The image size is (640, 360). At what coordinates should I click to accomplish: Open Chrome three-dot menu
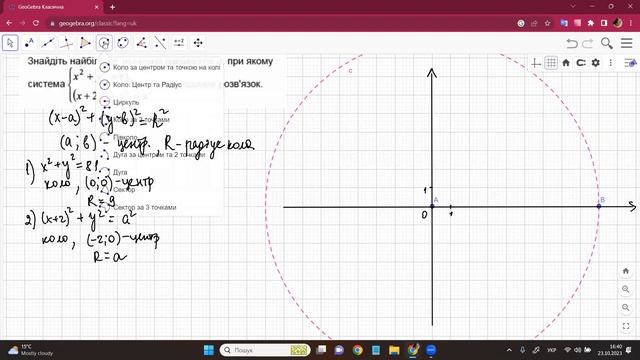pos(631,23)
